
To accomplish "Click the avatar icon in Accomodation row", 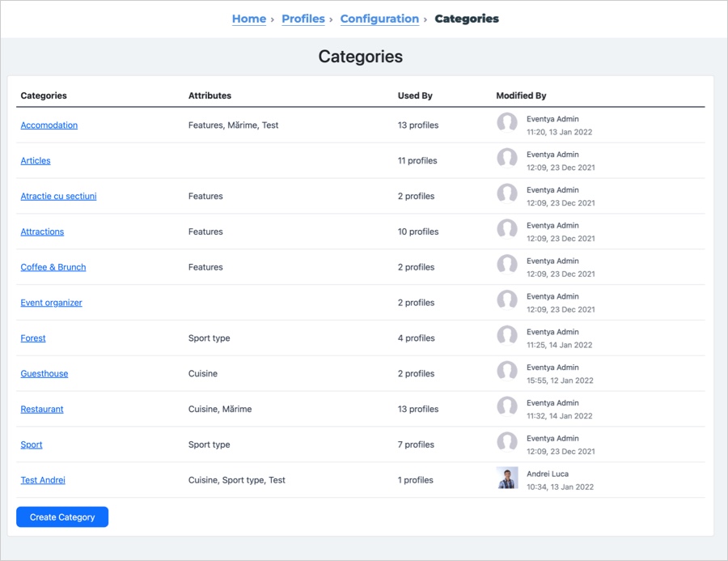I will pos(507,123).
